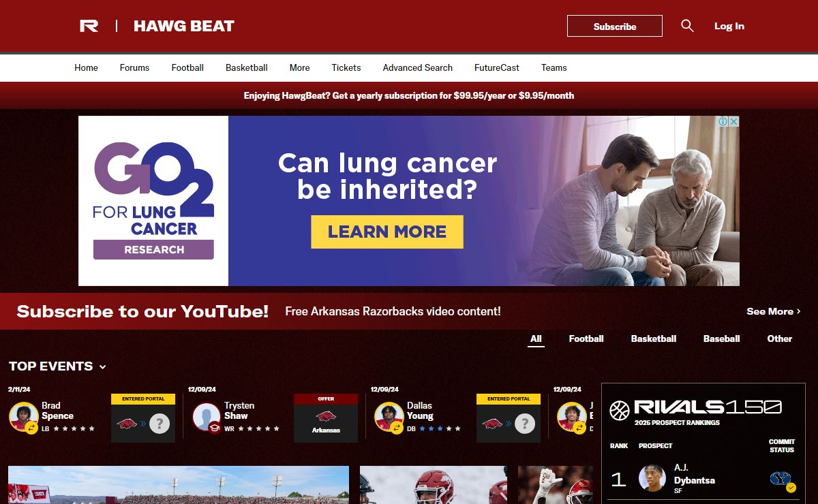Open the Dallas Young name link
This screenshot has width=818, height=504.
(421, 411)
